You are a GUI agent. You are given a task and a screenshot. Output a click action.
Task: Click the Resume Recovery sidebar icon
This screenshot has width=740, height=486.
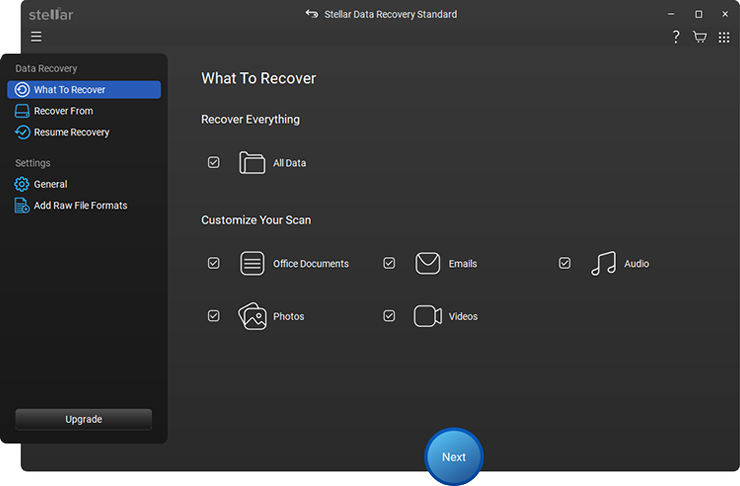pos(22,133)
